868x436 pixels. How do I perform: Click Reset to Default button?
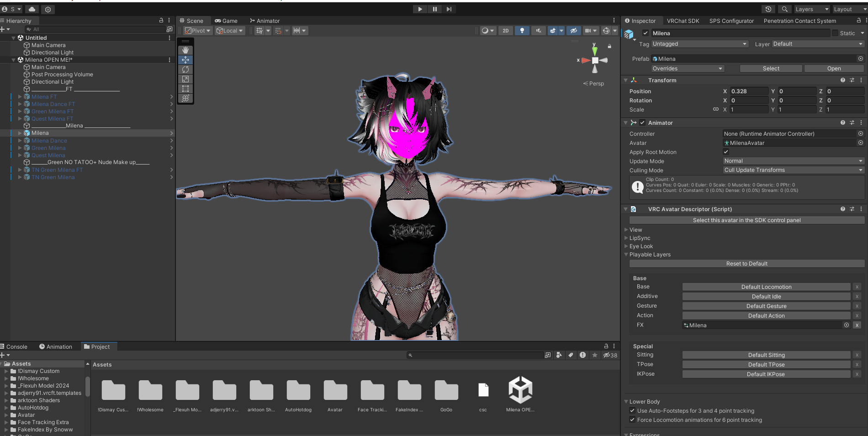pos(746,264)
